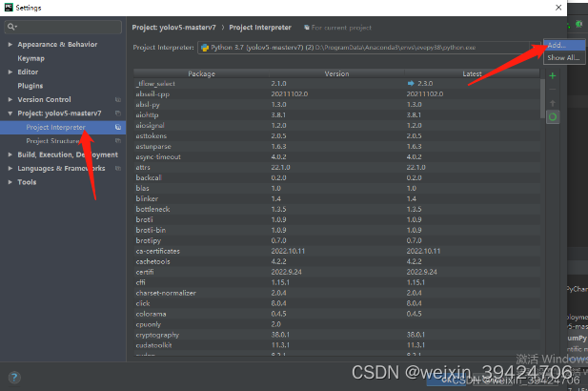
Task: Expand Build, Execution, Deployment section
Action: tap(10, 154)
